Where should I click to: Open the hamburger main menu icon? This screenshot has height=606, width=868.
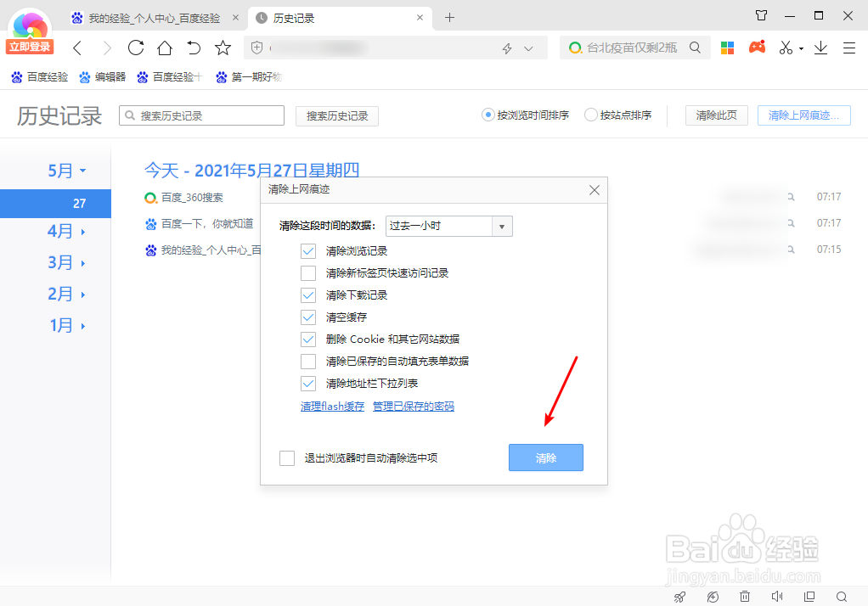848,48
